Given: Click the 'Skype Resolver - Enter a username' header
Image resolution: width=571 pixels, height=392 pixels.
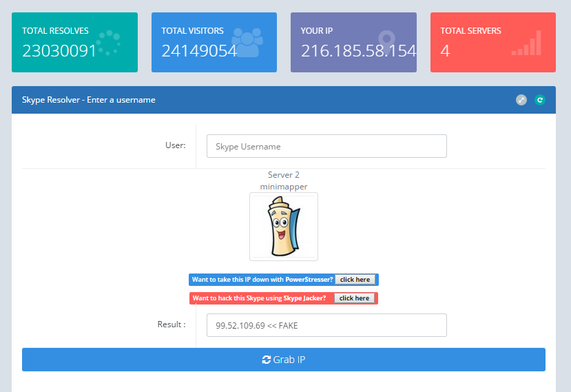Looking at the screenshot, I should 88,100.
